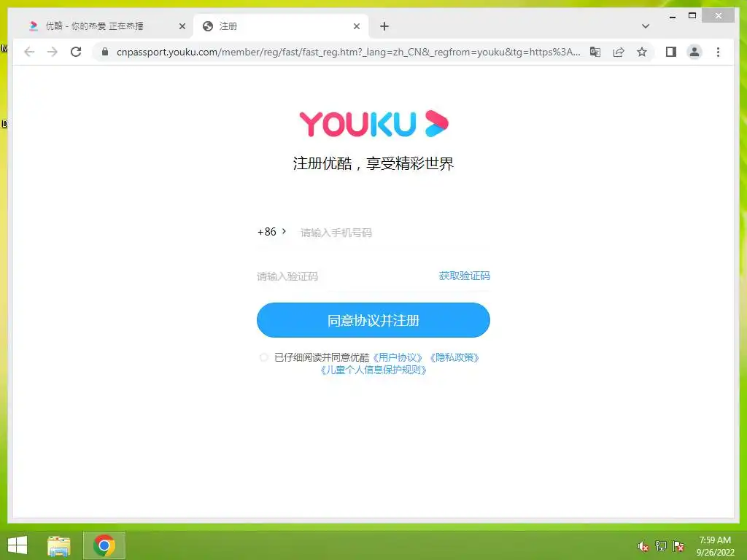Close the Chrome window
The image size is (747, 560).
click(718, 16)
